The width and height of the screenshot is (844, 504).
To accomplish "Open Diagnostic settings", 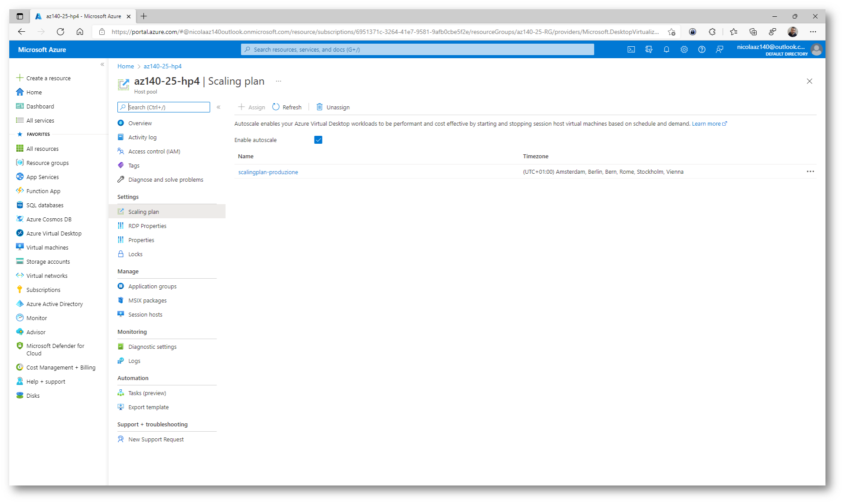I will [152, 347].
